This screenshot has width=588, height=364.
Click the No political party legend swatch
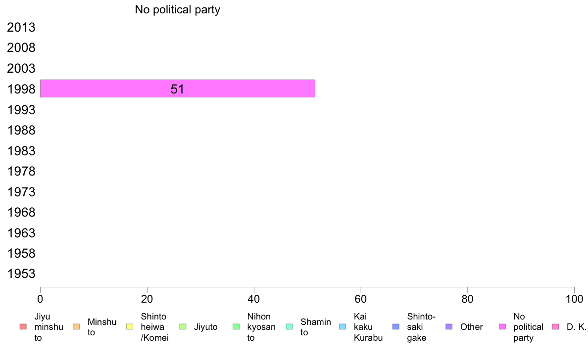(502, 326)
